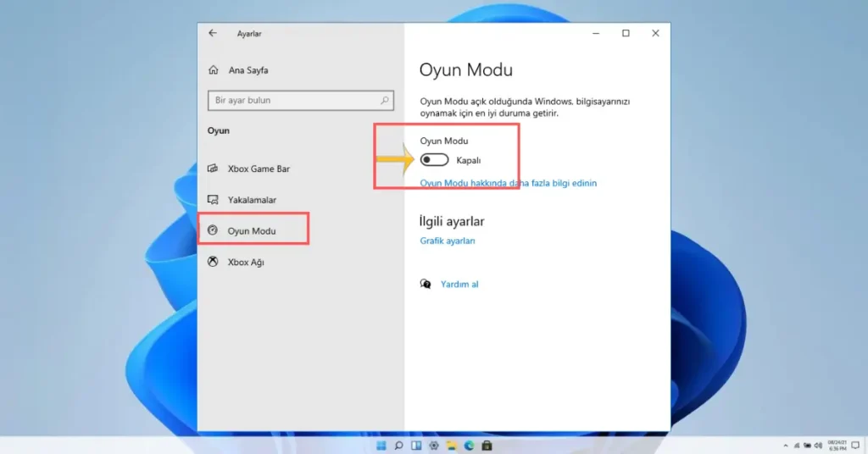Click the Oyun Modu gauge icon
Viewport: 868px width, 454px height.
coord(213,230)
